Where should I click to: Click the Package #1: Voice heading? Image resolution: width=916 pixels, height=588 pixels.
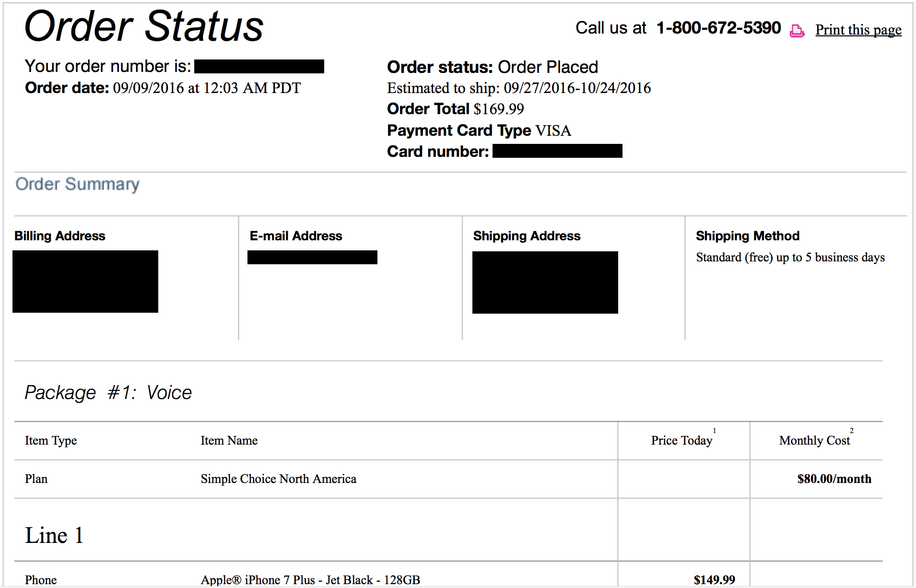point(108,393)
